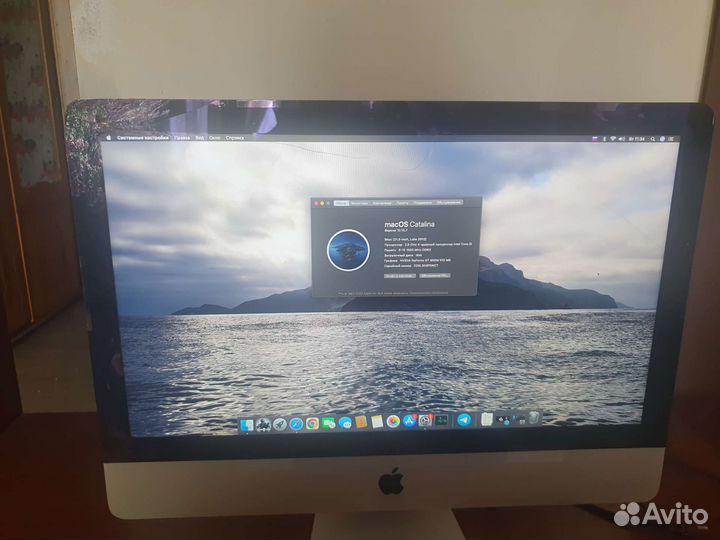Switch to the Мониторы tab
Image resolution: width=720 pixels, height=540 pixels.
tap(360, 203)
